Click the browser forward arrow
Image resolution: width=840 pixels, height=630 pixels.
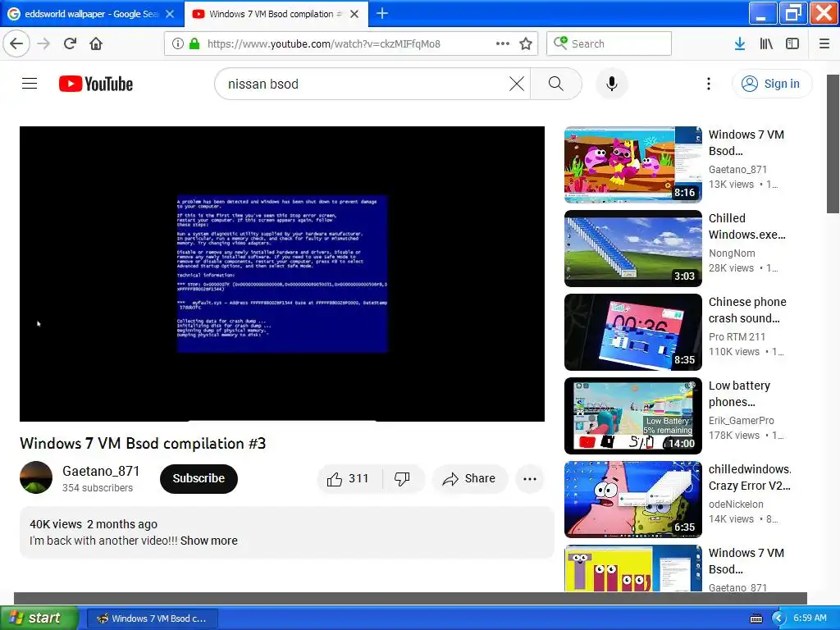coord(44,43)
